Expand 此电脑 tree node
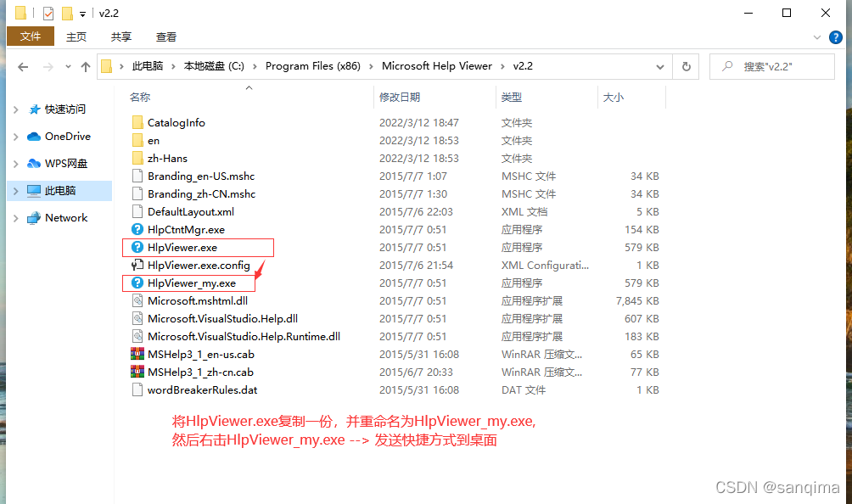This screenshot has height=504, width=852. [x=16, y=191]
